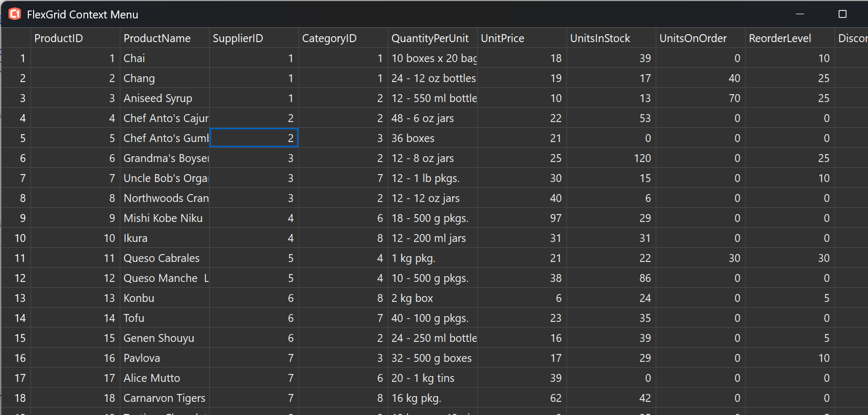Click the '40 - 100 g pkgs.' cell
This screenshot has width=868, height=415.
(433, 318)
